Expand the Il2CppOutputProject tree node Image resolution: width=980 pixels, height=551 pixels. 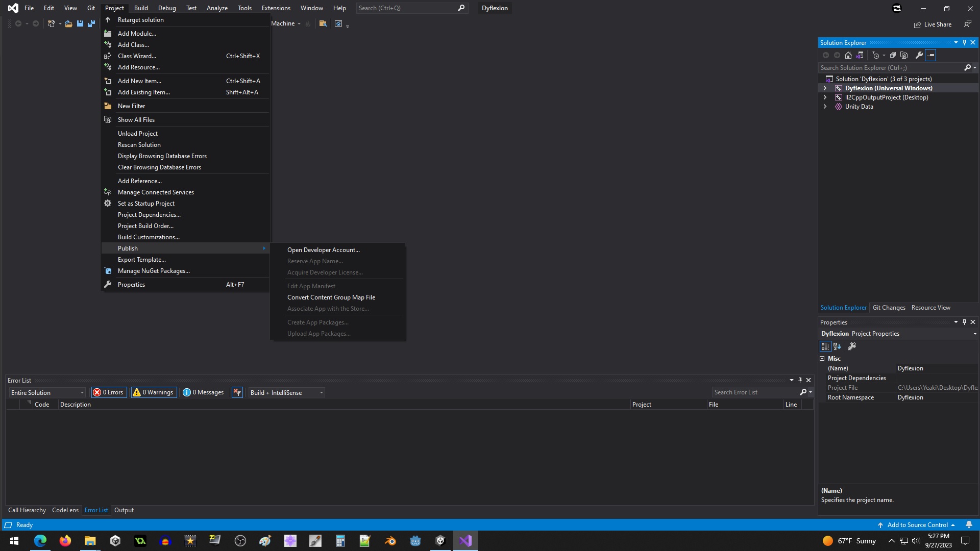pos(825,97)
